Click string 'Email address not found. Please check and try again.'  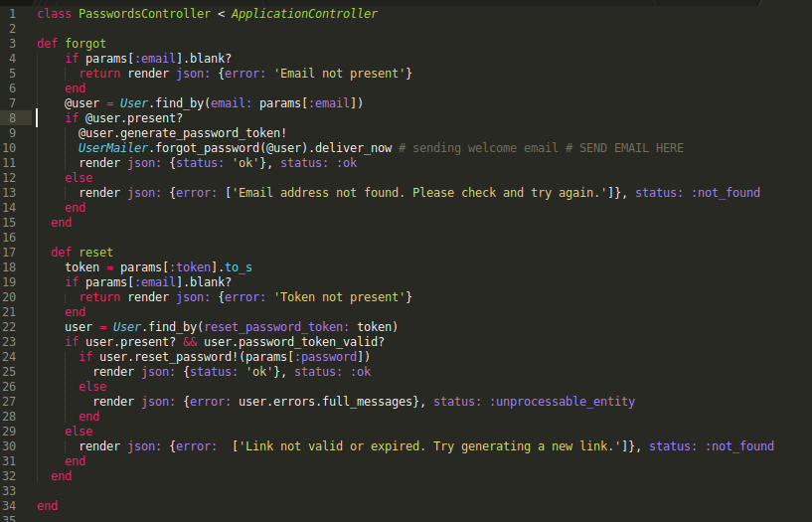click(x=419, y=193)
